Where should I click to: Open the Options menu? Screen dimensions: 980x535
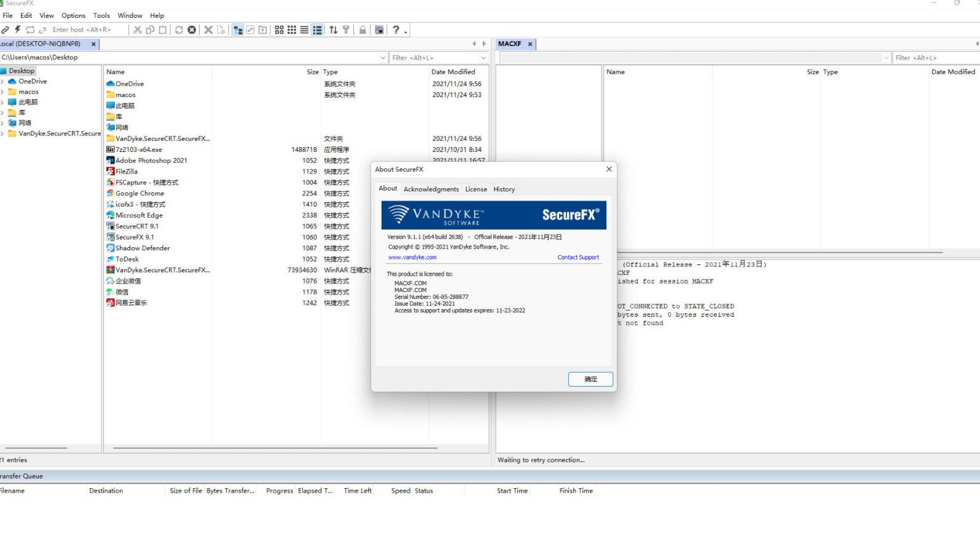(73, 15)
